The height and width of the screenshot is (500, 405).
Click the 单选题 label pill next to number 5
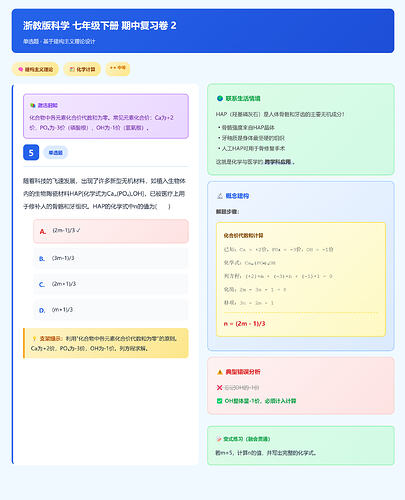tap(56, 153)
